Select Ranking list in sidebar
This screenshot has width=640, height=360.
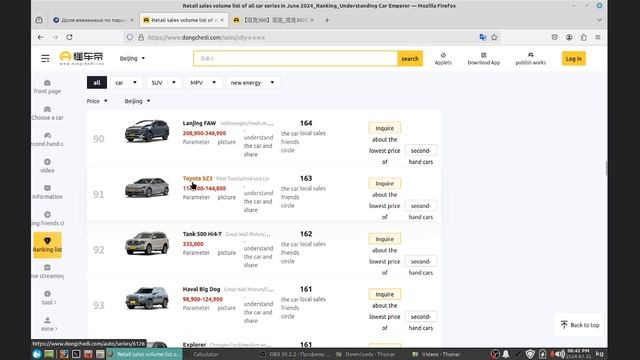[47, 245]
